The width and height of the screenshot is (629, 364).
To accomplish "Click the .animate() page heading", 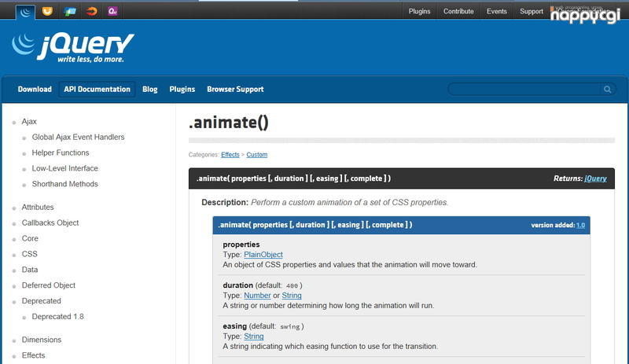I will coord(229,123).
